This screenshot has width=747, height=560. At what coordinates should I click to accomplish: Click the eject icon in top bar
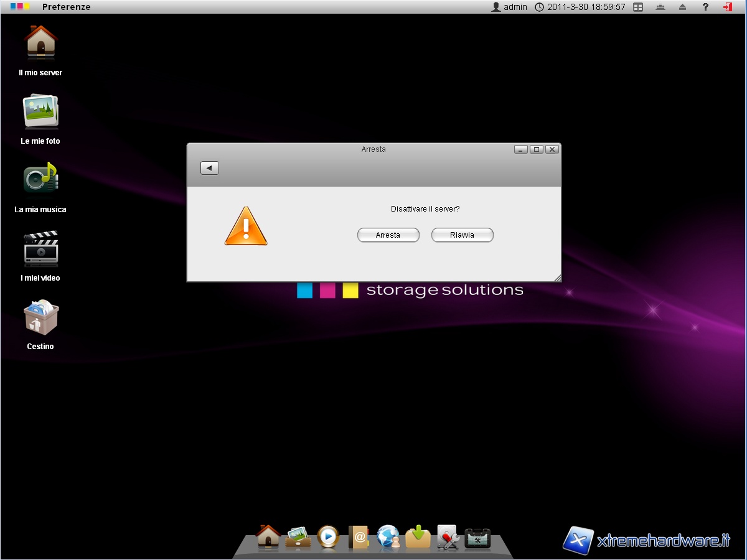682,7
